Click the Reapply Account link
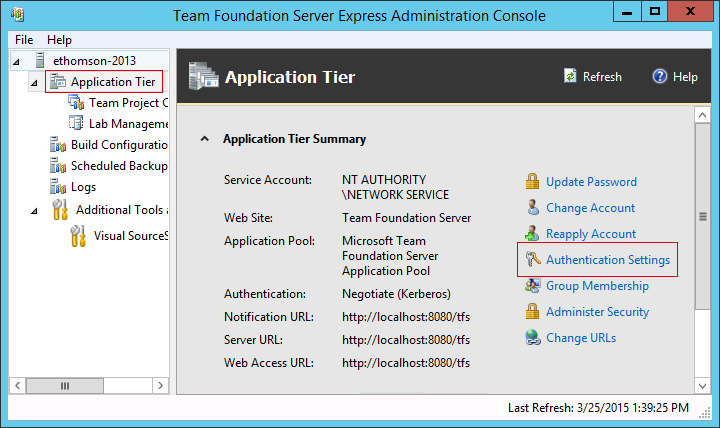This screenshot has height=428, width=720. click(x=591, y=234)
